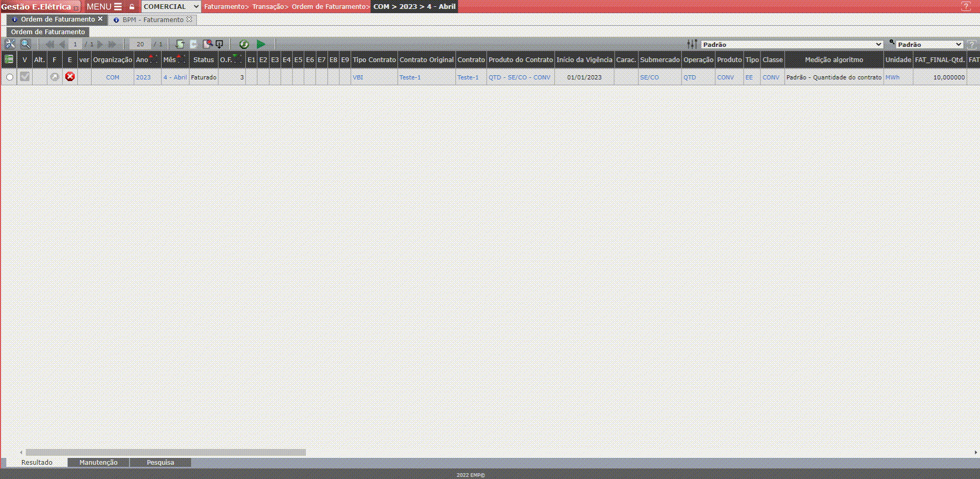Click the column list icon in header
The width and height of the screenshot is (980, 479).
[9, 59]
